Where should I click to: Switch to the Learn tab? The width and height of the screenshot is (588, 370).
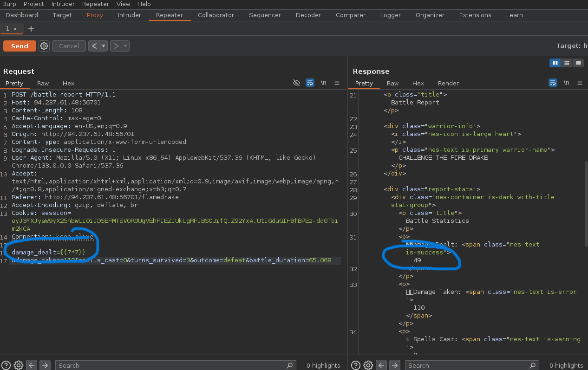click(x=514, y=15)
